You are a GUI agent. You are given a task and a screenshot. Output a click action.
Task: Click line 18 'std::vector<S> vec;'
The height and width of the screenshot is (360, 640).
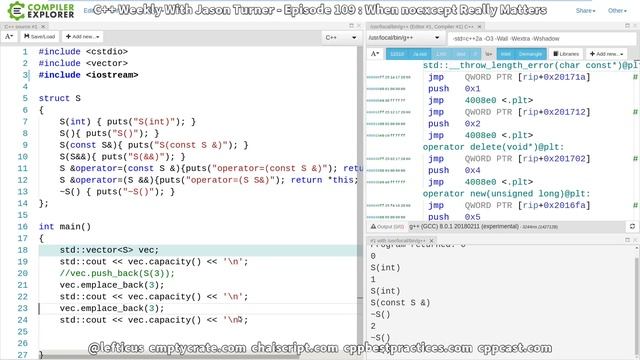click(109, 250)
